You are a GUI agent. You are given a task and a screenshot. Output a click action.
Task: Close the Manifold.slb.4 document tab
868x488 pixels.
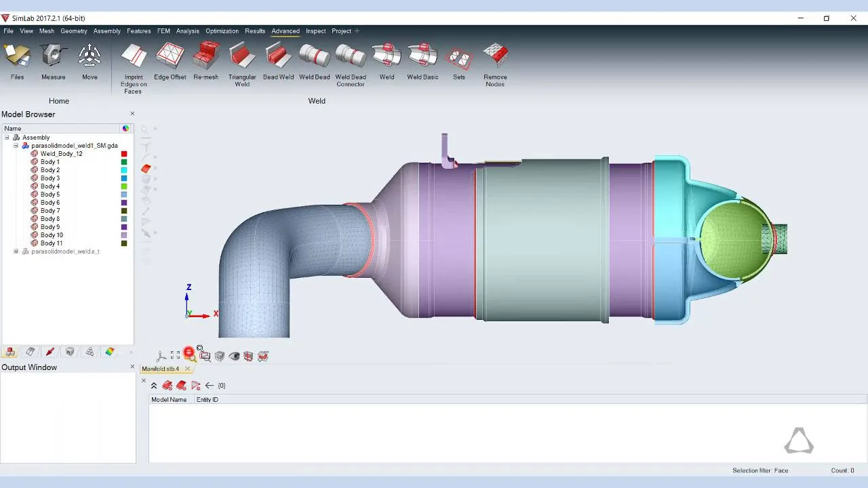click(188, 369)
